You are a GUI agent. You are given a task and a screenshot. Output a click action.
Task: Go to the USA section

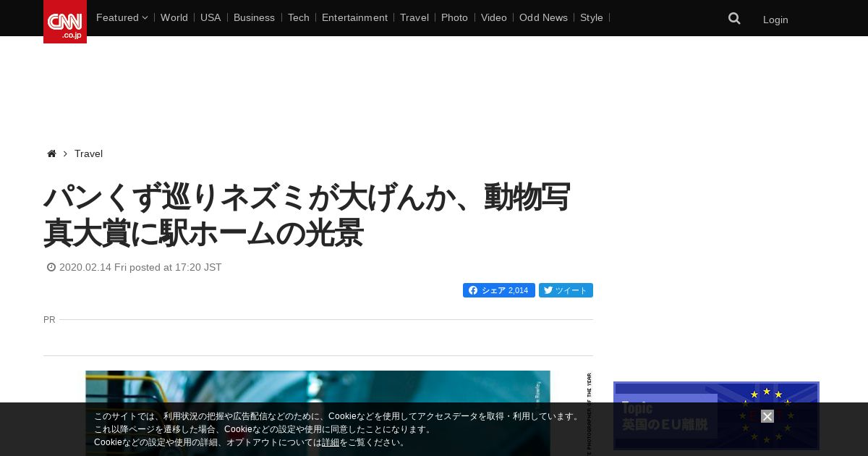tap(210, 17)
